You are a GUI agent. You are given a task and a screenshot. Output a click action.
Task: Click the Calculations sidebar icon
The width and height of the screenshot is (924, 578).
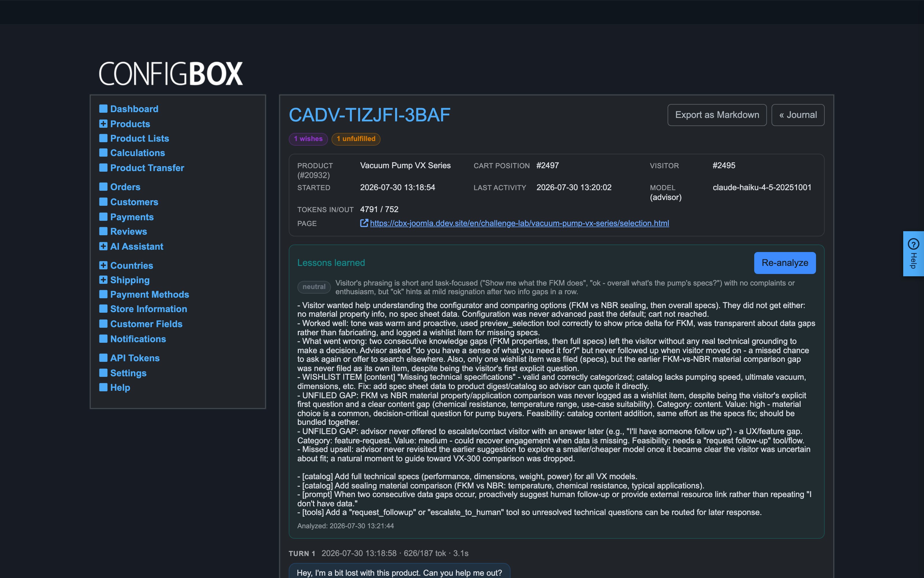103,153
